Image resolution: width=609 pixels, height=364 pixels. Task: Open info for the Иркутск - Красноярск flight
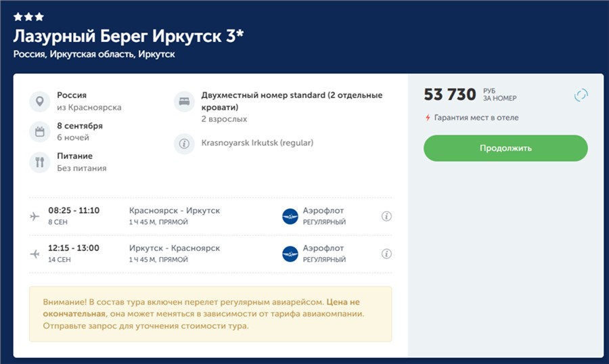click(386, 254)
